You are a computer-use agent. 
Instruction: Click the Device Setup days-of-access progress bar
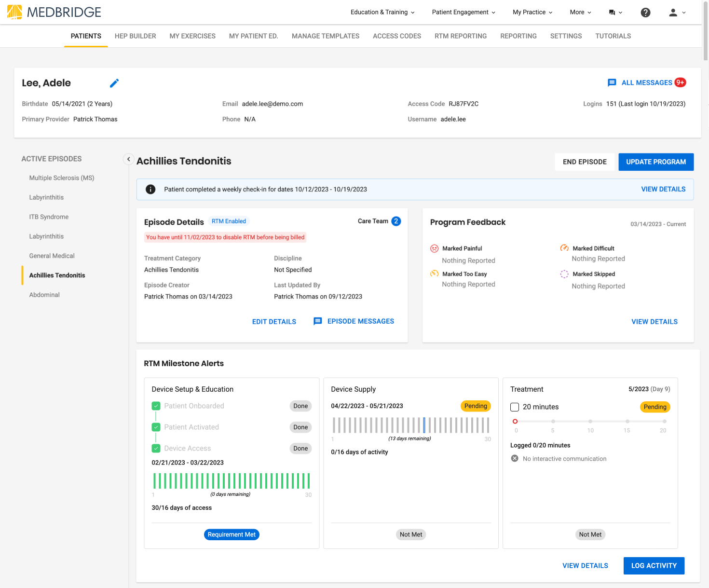(x=232, y=481)
